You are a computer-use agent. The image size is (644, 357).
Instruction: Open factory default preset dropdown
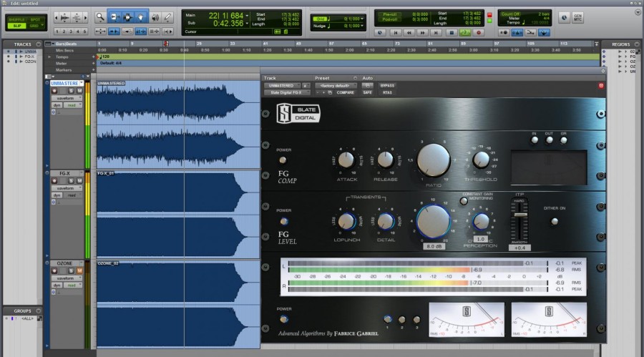point(335,86)
